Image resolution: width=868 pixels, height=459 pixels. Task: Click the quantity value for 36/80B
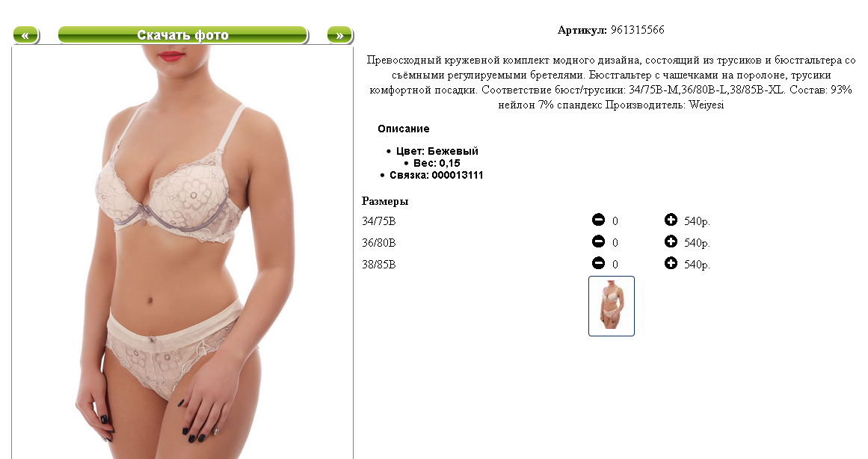point(615,243)
